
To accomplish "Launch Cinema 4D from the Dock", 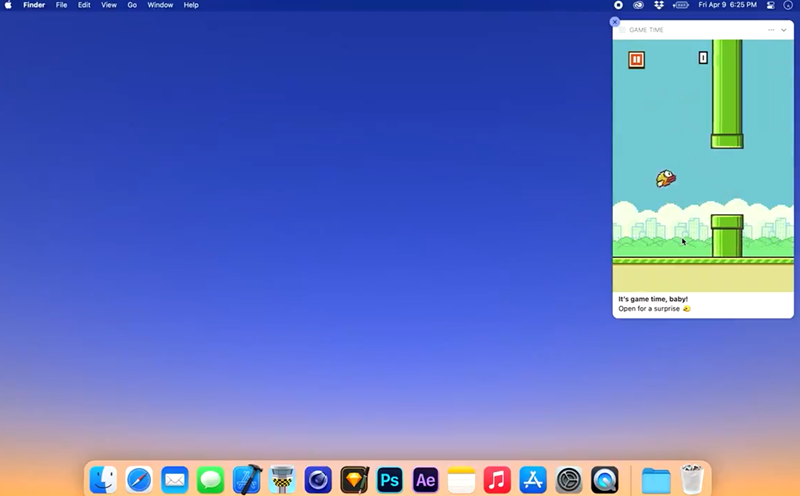I will tap(318, 480).
